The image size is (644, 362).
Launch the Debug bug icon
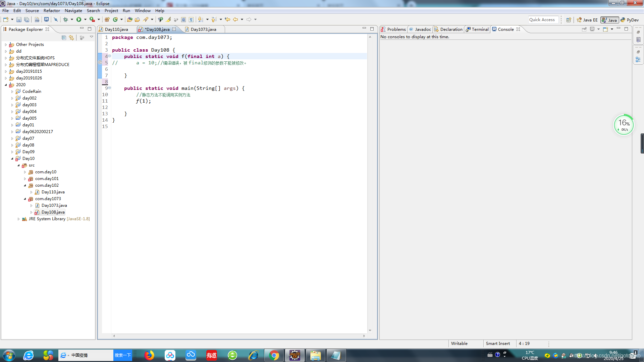66,19
